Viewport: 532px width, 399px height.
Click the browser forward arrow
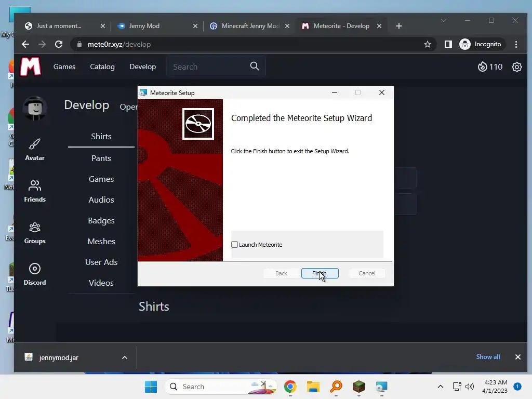pos(42,44)
